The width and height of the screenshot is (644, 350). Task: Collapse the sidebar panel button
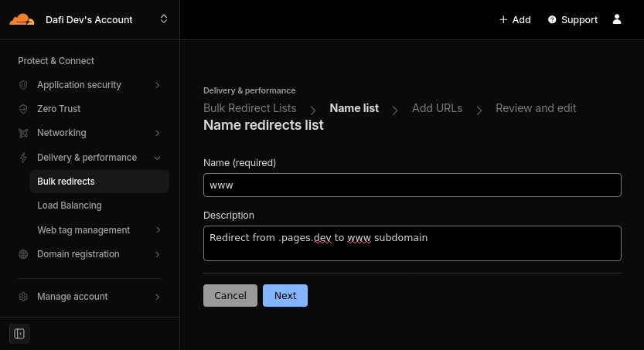19,334
